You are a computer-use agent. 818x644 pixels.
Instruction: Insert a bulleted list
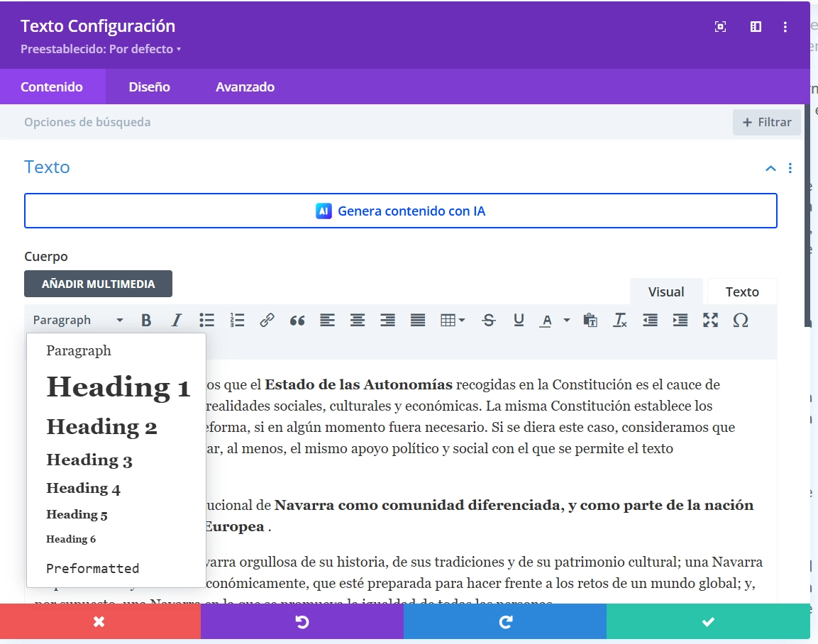click(x=206, y=320)
